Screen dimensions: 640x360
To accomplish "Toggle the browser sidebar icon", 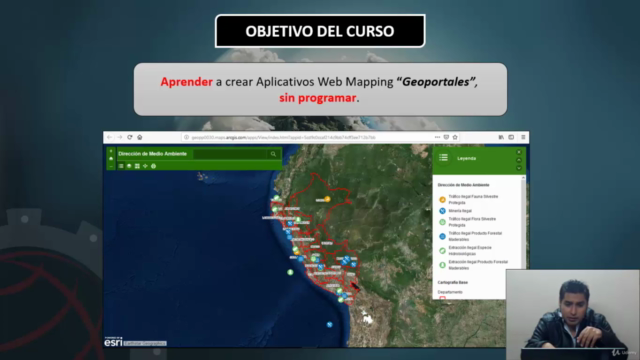I will (x=511, y=138).
